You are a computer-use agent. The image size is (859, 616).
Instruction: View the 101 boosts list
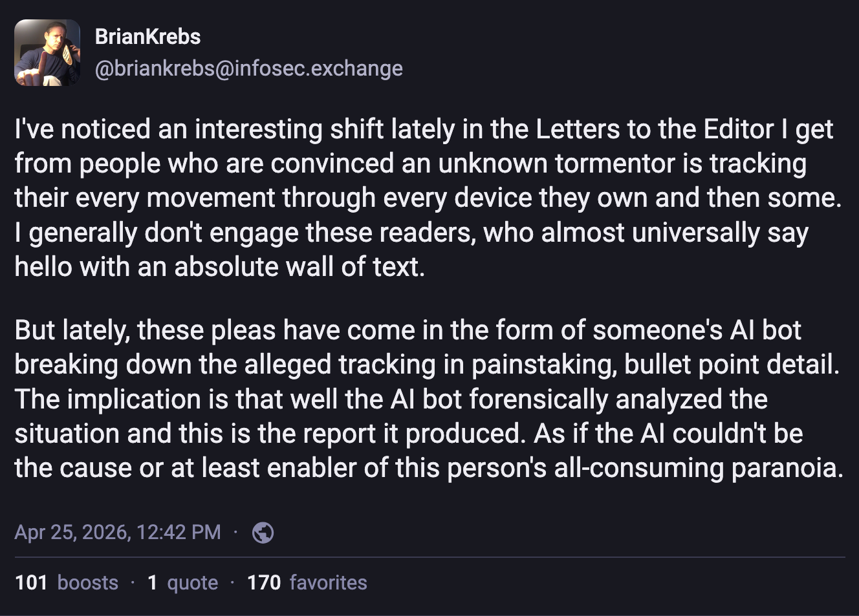[67, 582]
